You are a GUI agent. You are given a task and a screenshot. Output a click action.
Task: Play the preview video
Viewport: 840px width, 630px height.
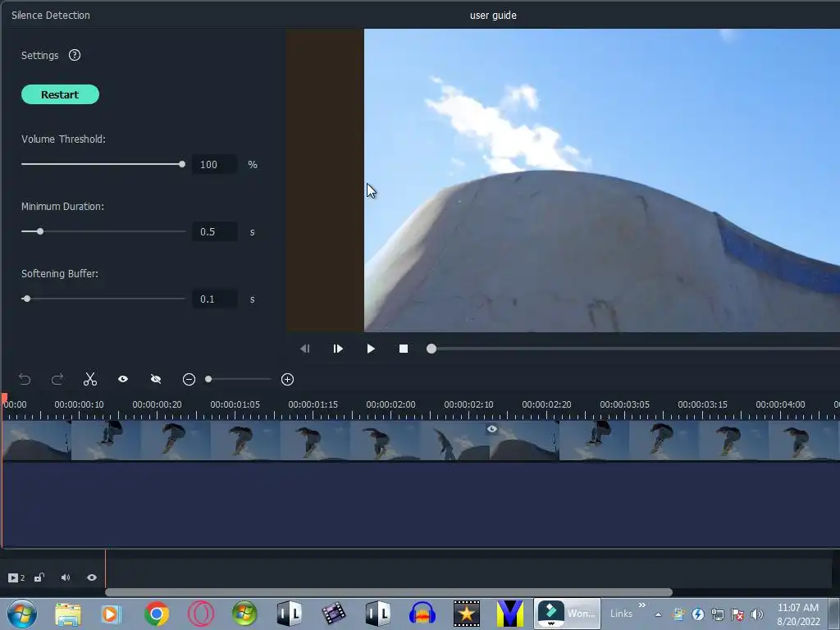(371, 349)
